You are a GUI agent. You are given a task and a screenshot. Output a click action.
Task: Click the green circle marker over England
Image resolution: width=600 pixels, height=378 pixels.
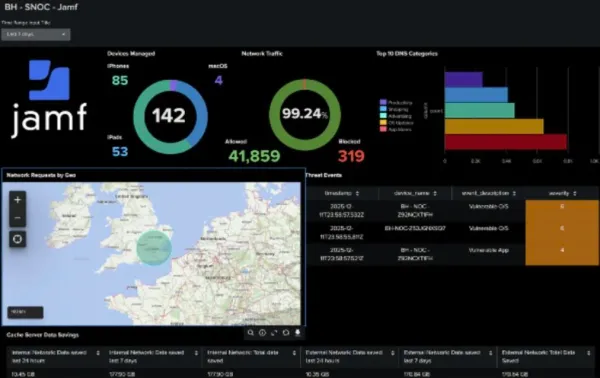click(154, 248)
